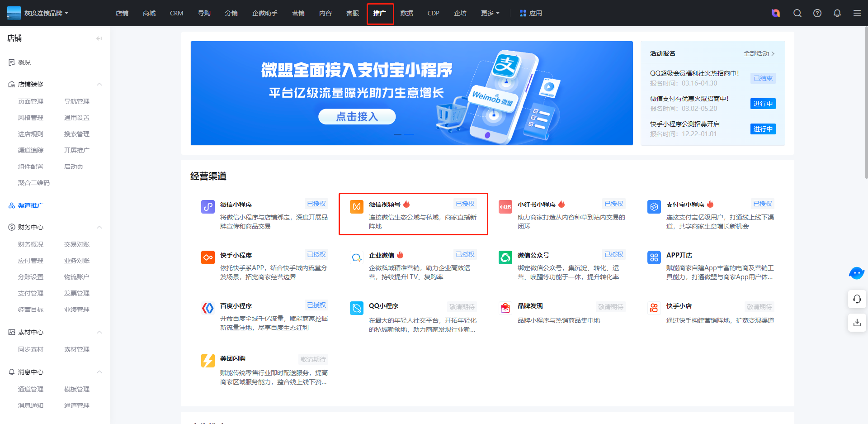This screenshot has height=424, width=868.
Task: Click the 百度小程序 icon
Action: point(208,308)
